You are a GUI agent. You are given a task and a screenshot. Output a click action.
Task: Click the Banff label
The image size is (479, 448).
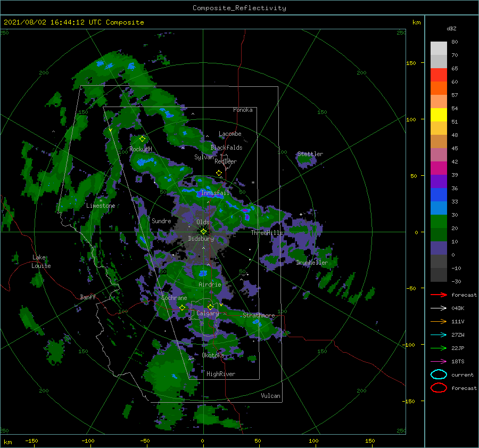(x=88, y=297)
